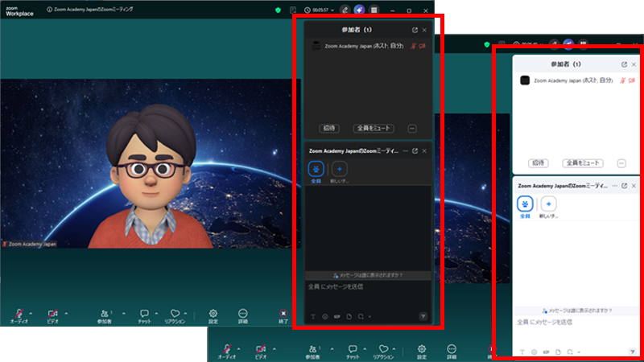Click the reactions heart icon in the left window
Image resolution: width=644 pixels, height=362 pixels.
[175, 314]
